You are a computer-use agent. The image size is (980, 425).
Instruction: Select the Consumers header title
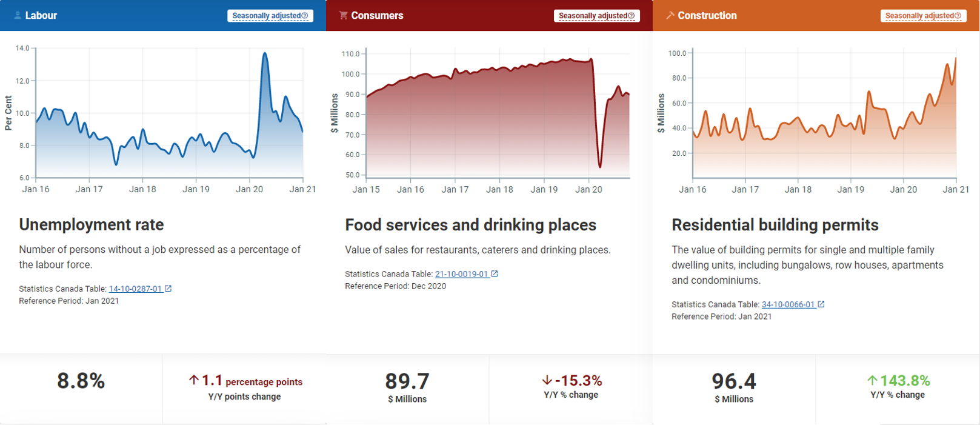click(x=377, y=15)
